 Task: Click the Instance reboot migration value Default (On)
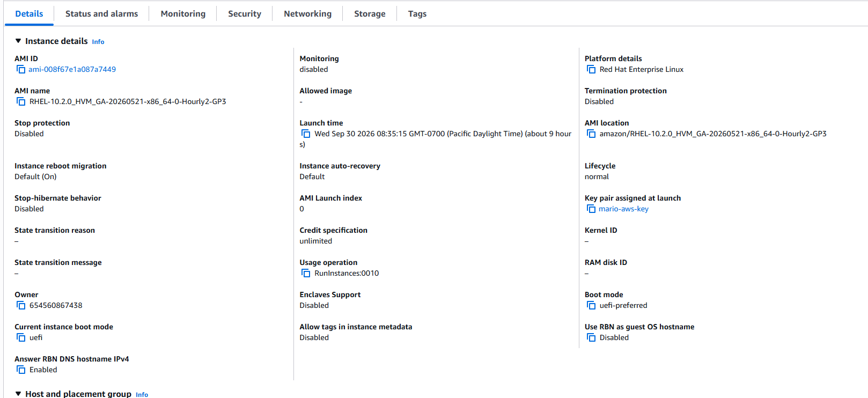[x=35, y=176]
